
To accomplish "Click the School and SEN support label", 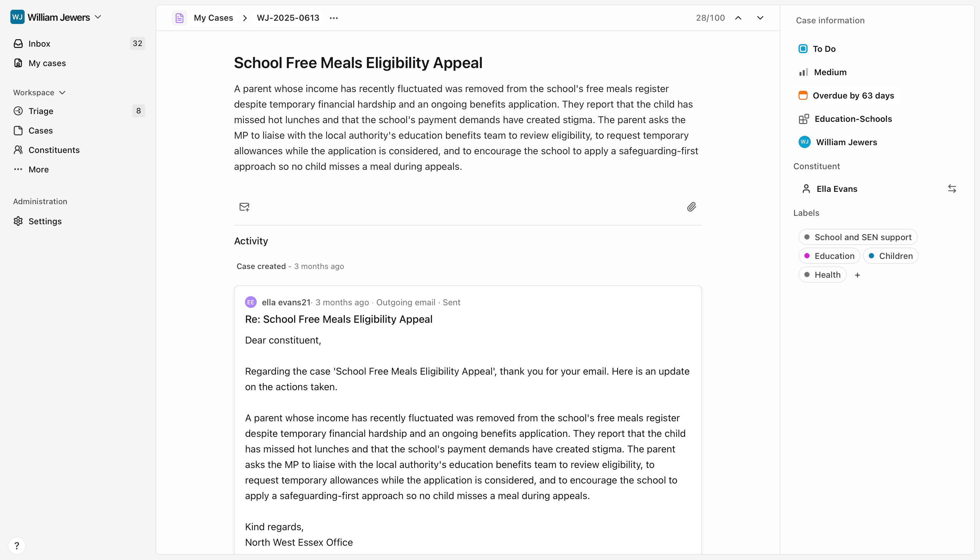I will click(x=857, y=237).
